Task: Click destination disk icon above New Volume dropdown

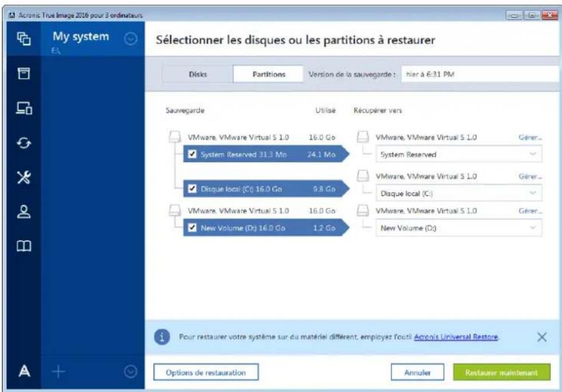Action: pyautogui.click(x=363, y=210)
